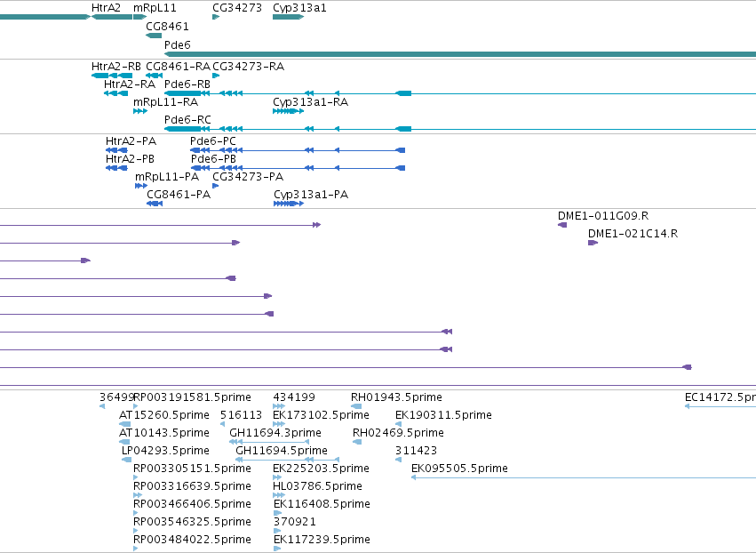
Task: Select the mRpL11-PA protein label
Action: pos(167,177)
